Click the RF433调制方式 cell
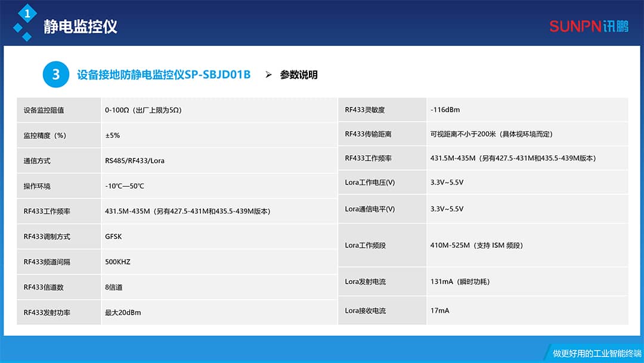Image resolution: width=644 pixels, height=363 pixels. [58, 237]
